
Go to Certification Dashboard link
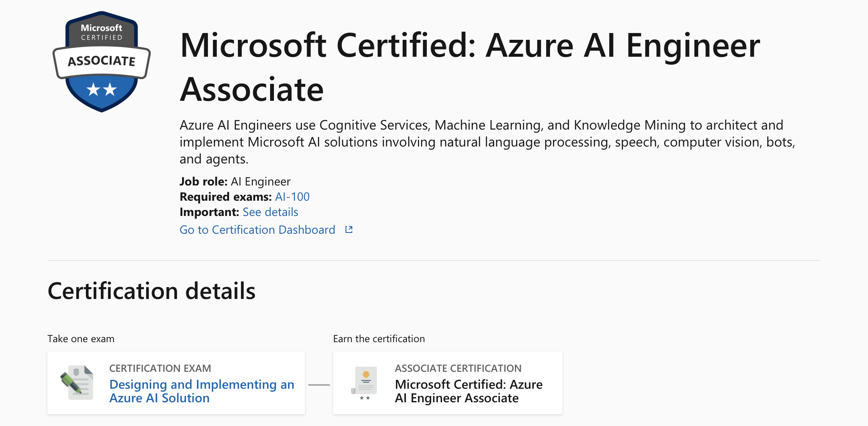click(257, 230)
